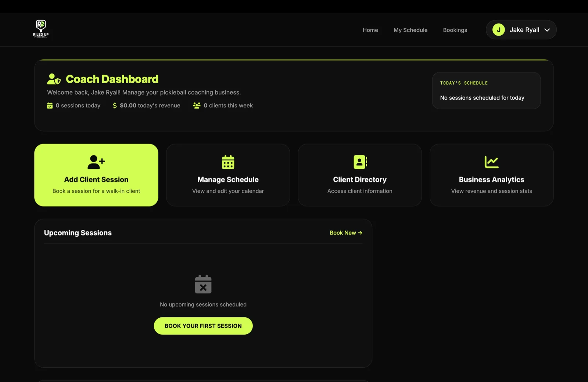Expand the Jake Ryall chevron dropdown
This screenshot has width=588, height=382.
547,30
